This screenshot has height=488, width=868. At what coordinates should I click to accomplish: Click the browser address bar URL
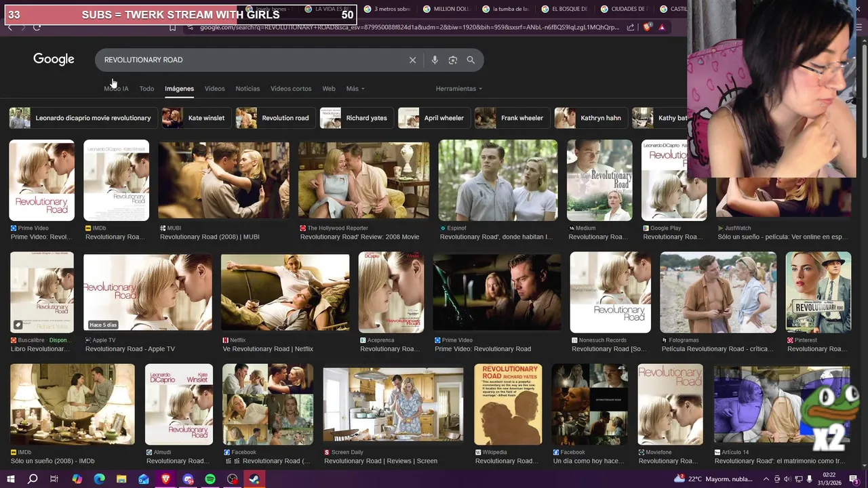pyautogui.click(x=409, y=27)
